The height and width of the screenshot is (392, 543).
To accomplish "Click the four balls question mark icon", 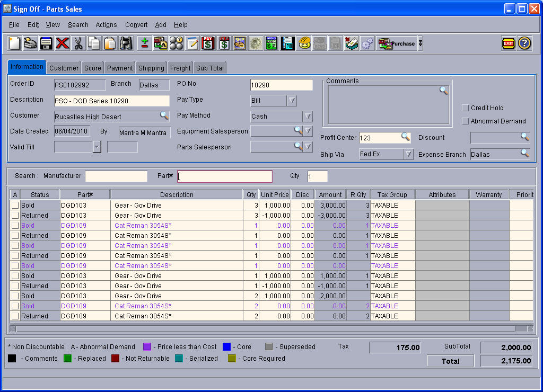I will (176, 43).
